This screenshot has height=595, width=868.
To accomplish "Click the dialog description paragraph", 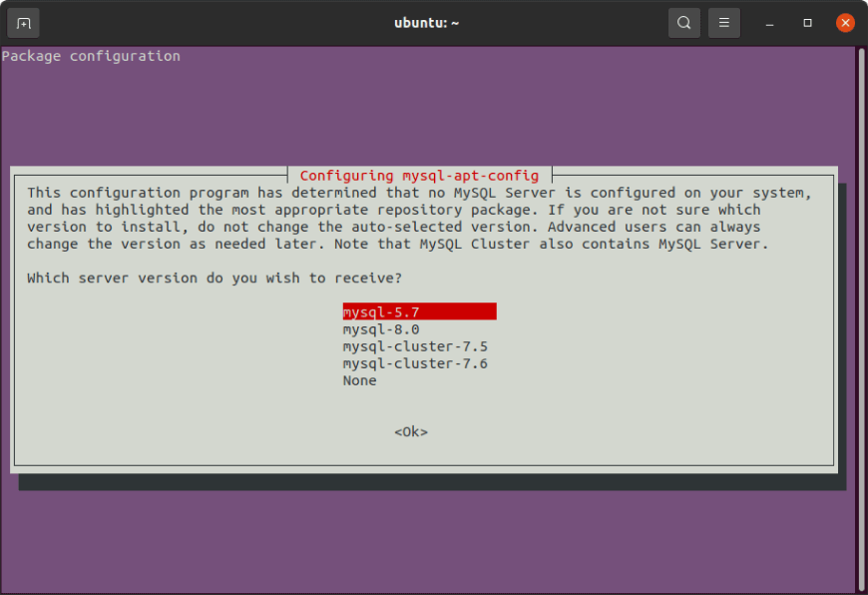I will (x=419, y=218).
